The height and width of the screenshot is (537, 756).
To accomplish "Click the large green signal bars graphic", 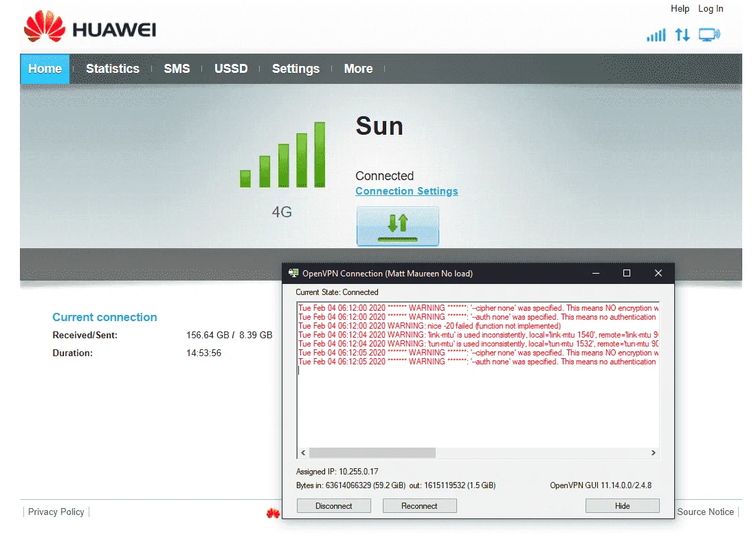I will [282, 155].
